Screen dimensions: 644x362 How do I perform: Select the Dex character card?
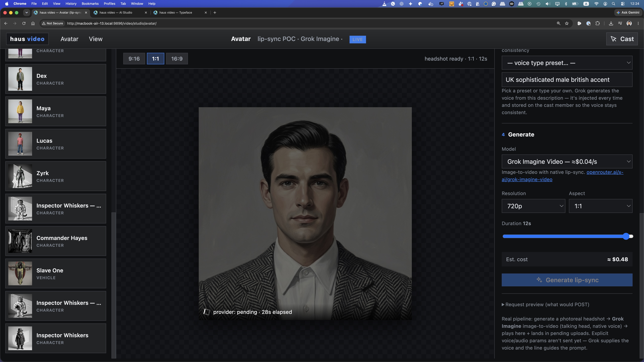56,79
